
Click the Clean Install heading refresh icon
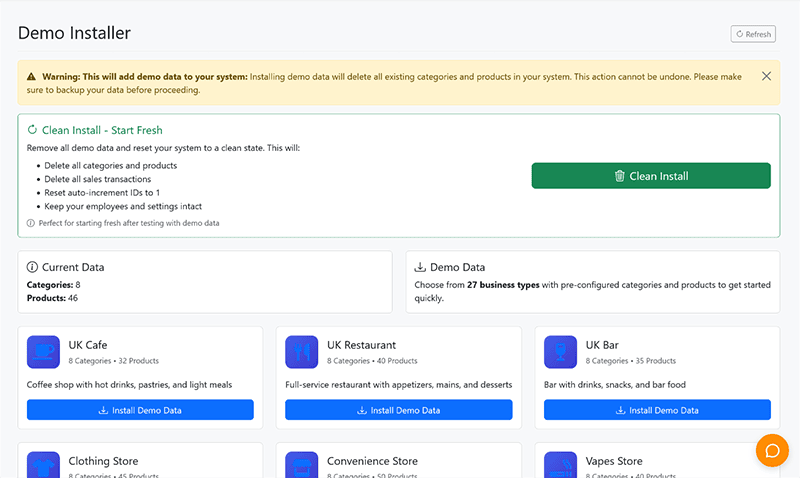32,130
